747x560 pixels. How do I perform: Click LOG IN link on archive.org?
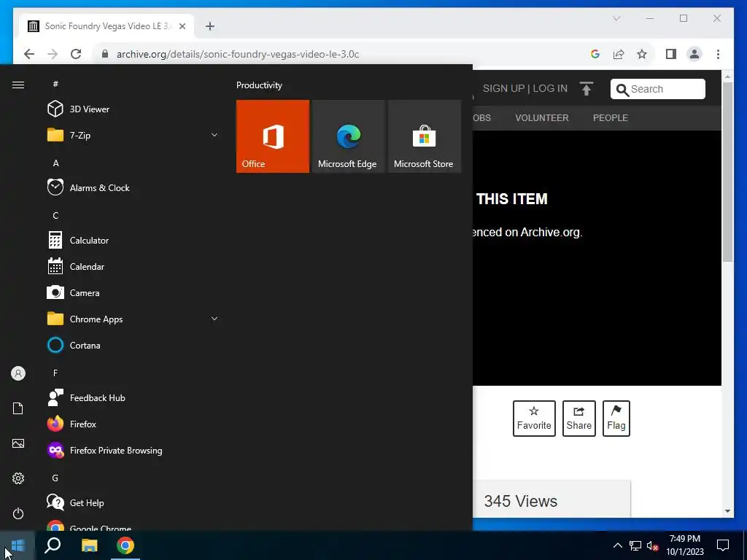click(550, 88)
